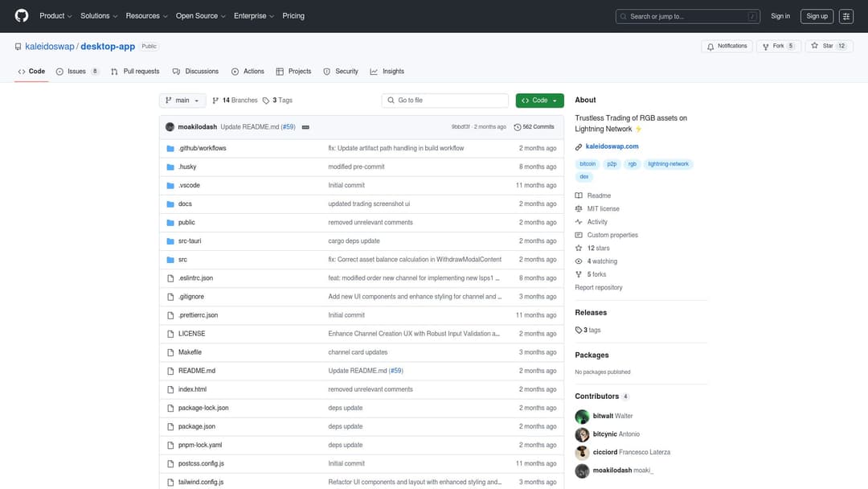This screenshot has width=868, height=489.
Task: Open the src folder
Action: pyautogui.click(x=182, y=260)
